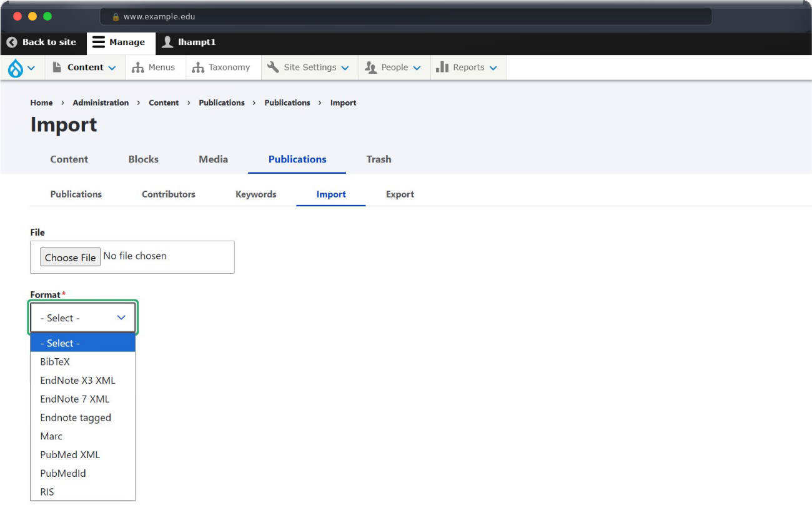
Task: Expand the Drupal logo dropdown arrow
Action: pyautogui.click(x=31, y=68)
